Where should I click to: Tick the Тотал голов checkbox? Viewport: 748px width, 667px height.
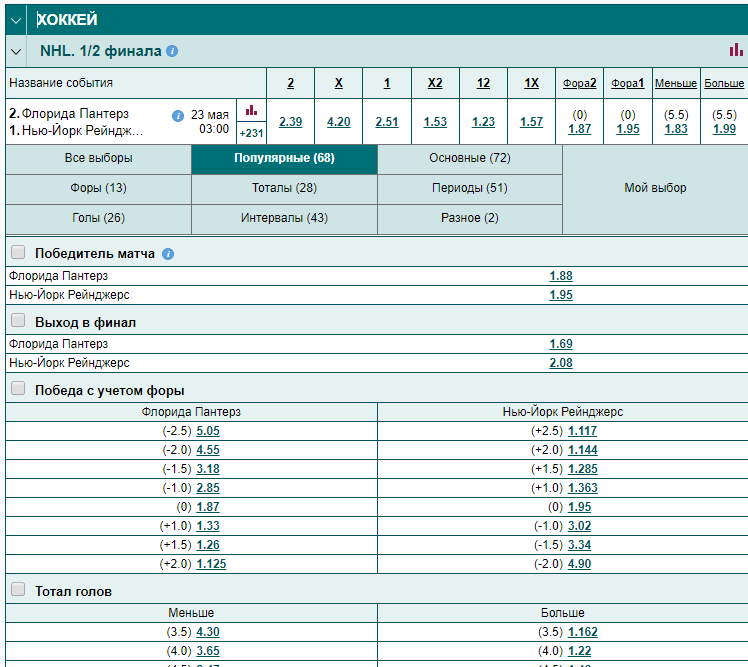pyautogui.click(x=18, y=589)
